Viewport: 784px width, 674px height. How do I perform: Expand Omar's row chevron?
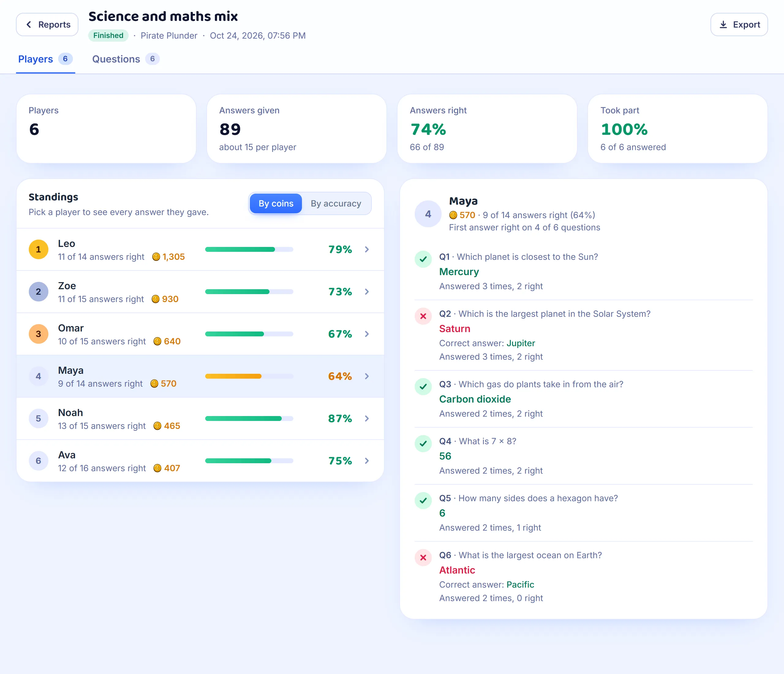click(x=367, y=334)
